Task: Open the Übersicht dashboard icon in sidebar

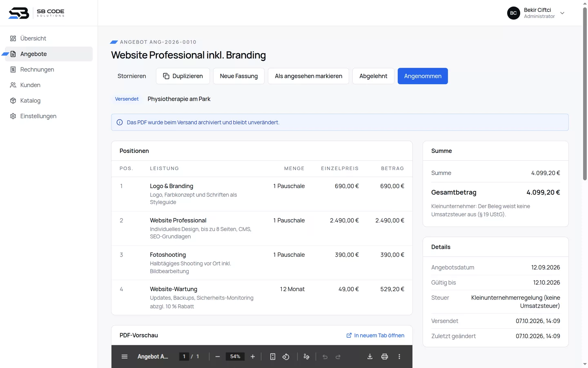Action: [13, 38]
